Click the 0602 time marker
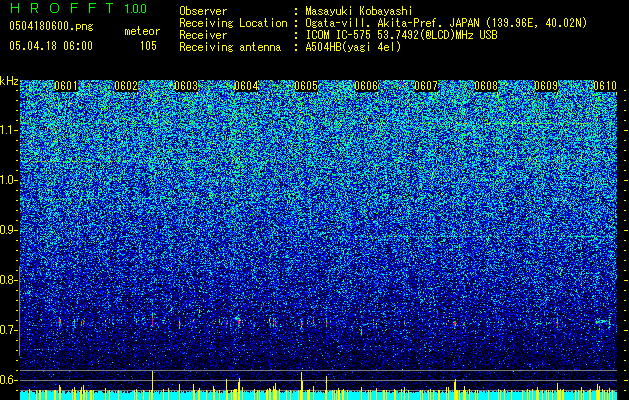The height and width of the screenshot is (400, 629). click(x=126, y=86)
